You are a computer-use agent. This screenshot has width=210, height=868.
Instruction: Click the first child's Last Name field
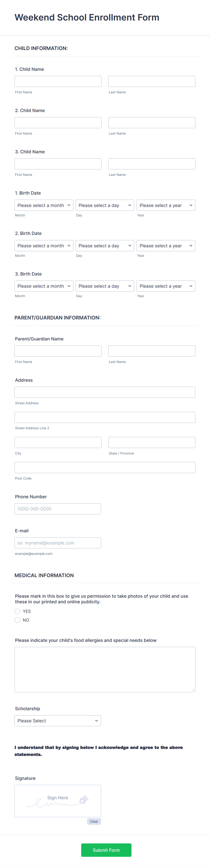pos(151,81)
